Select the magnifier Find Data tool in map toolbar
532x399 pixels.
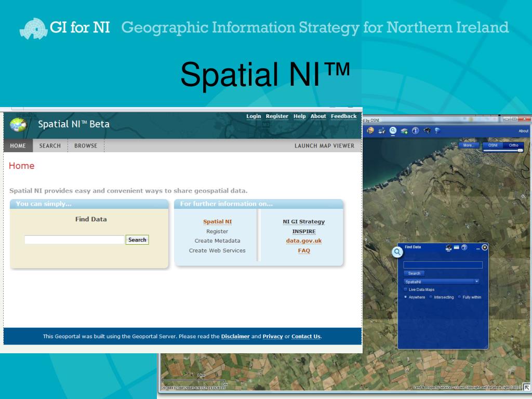(x=393, y=130)
